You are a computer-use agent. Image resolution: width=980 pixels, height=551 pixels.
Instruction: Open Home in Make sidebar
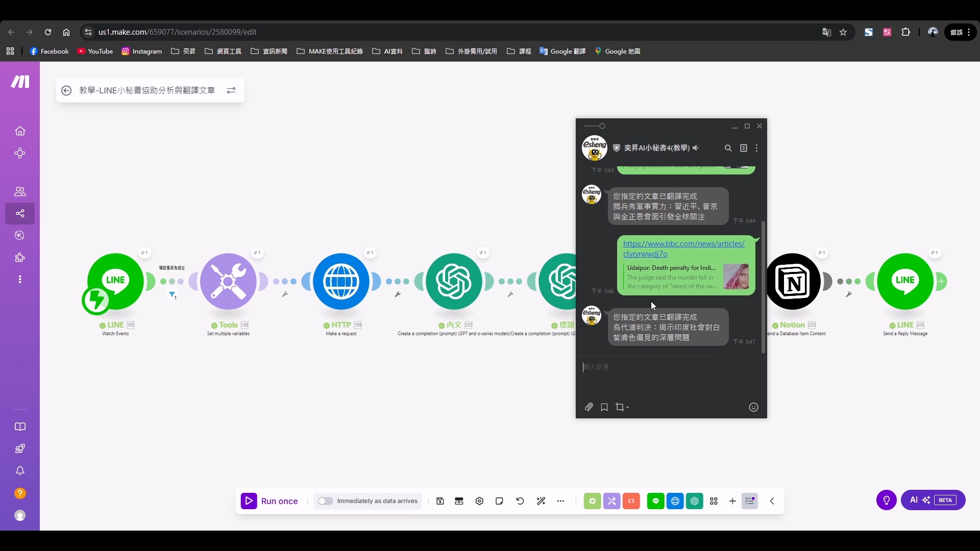pyautogui.click(x=20, y=131)
